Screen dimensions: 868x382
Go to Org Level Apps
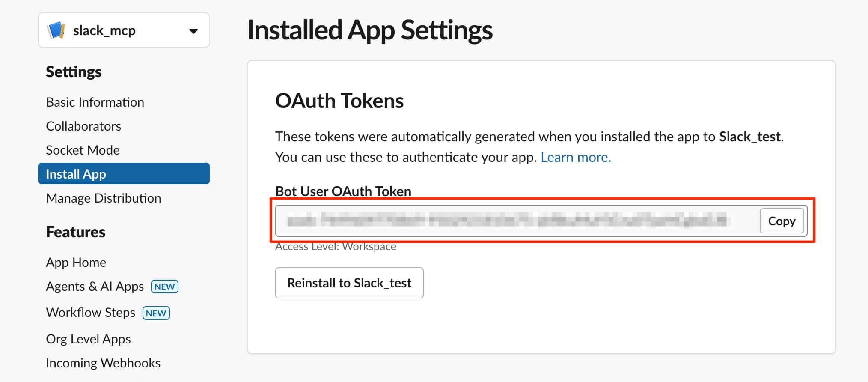pos(89,339)
